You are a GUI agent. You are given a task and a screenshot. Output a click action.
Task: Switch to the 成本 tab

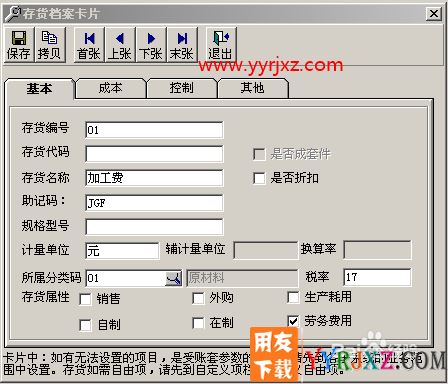111,88
